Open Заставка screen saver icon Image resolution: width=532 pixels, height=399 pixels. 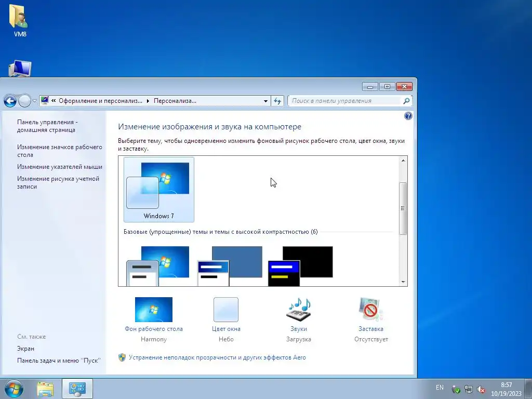(x=371, y=310)
